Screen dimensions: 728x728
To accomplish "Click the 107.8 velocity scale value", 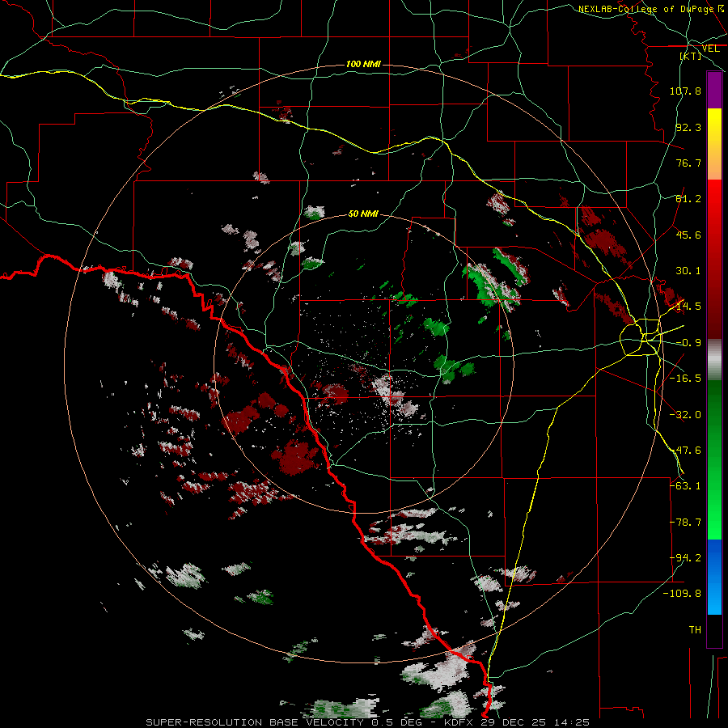I will click(x=685, y=91).
